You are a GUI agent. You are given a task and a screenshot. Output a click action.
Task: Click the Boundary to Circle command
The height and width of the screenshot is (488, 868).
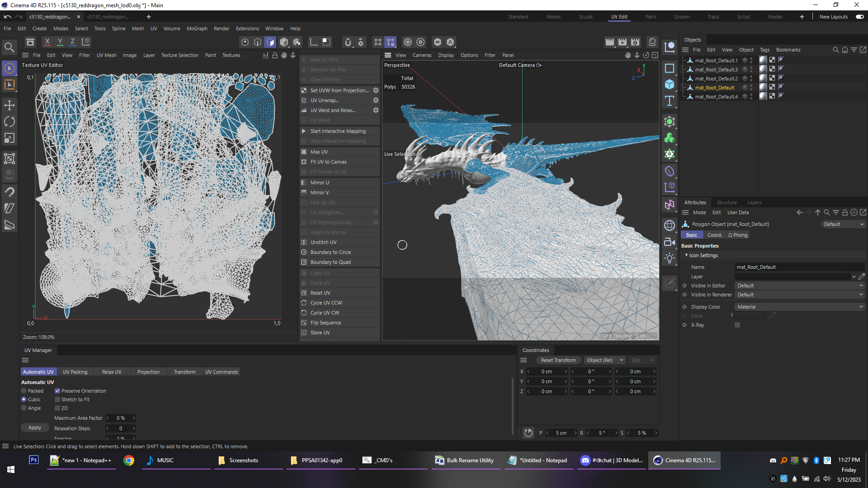tap(340, 252)
